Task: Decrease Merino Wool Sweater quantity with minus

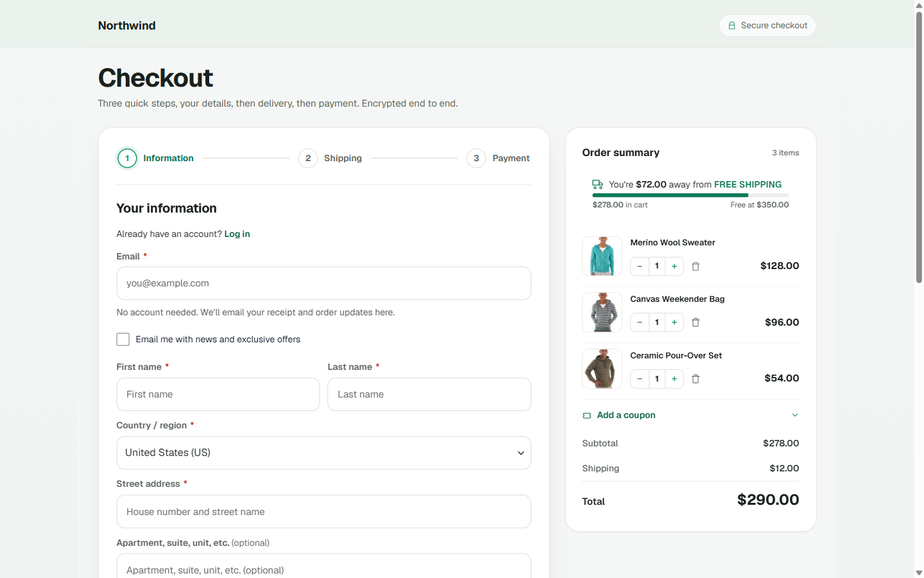Action: click(x=640, y=266)
